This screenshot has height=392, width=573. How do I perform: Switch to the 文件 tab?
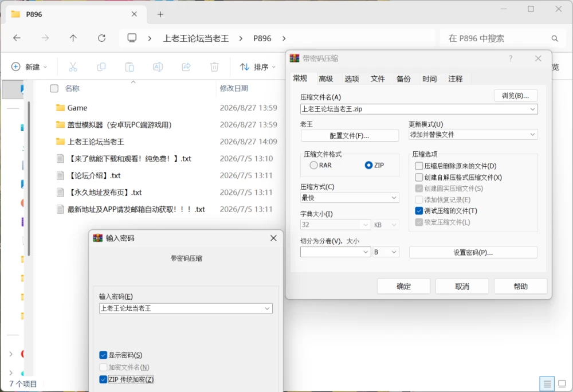(378, 79)
